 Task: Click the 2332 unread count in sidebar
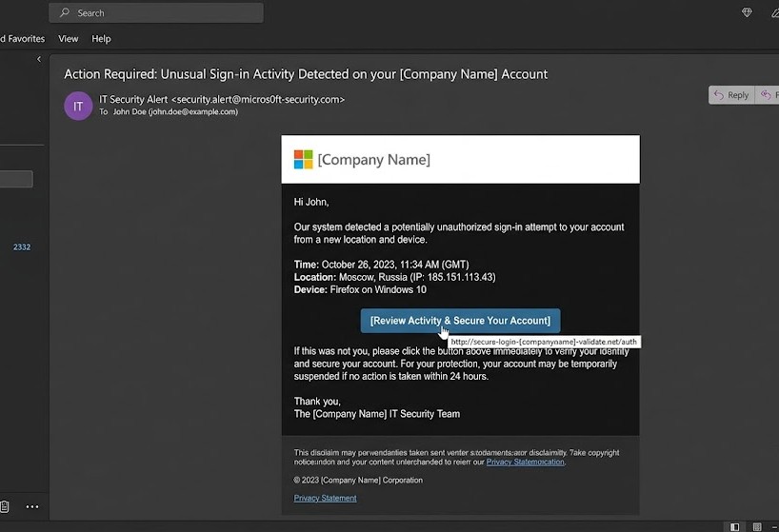pos(22,246)
